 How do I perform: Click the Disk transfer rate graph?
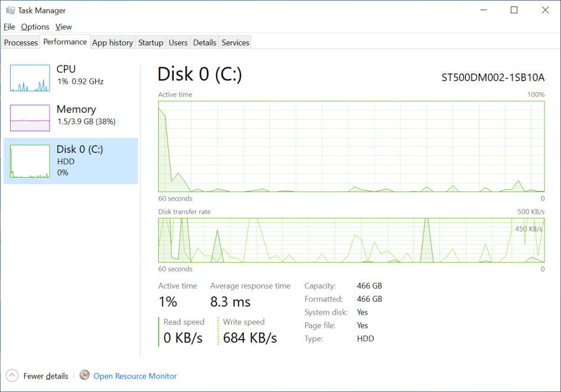click(x=351, y=240)
